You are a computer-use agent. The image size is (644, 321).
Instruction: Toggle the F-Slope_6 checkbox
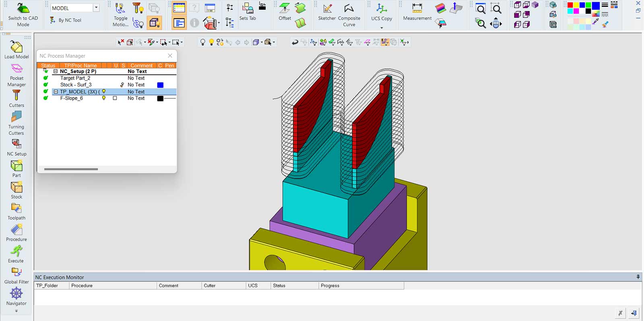115,98
